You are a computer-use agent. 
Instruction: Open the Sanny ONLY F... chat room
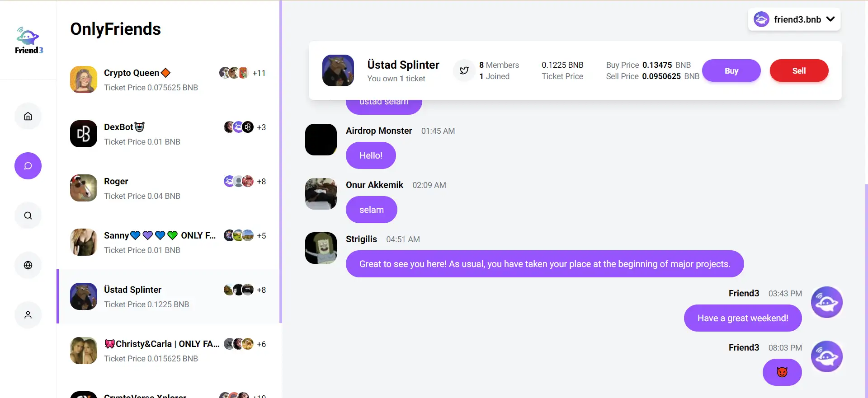click(x=168, y=243)
